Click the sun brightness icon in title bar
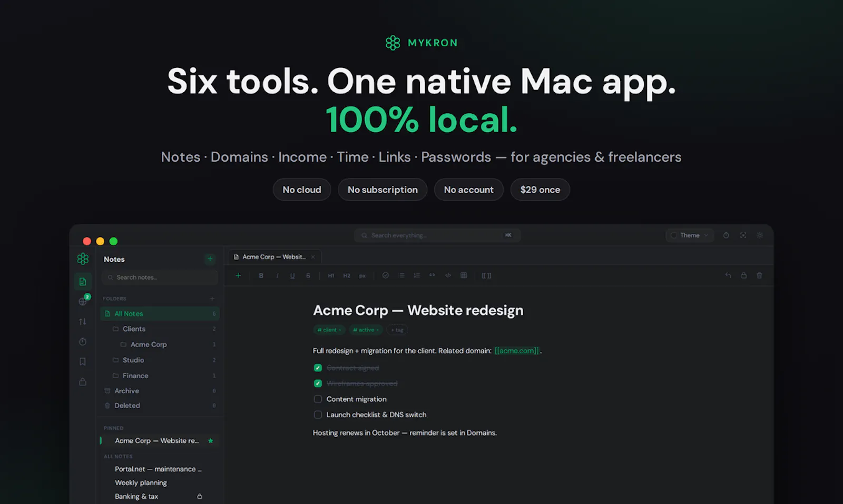The width and height of the screenshot is (843, 504). (x=760, y=235)
